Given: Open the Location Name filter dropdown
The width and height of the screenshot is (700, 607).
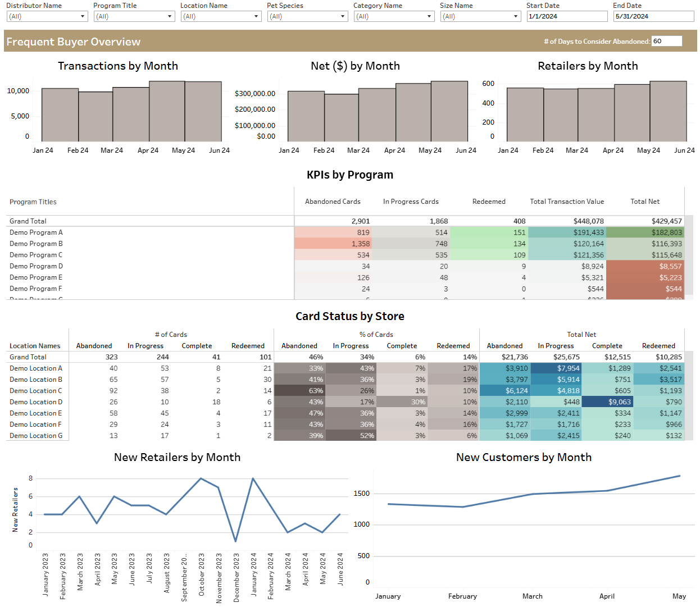Looking at the screenshot, I should [221, 16].
